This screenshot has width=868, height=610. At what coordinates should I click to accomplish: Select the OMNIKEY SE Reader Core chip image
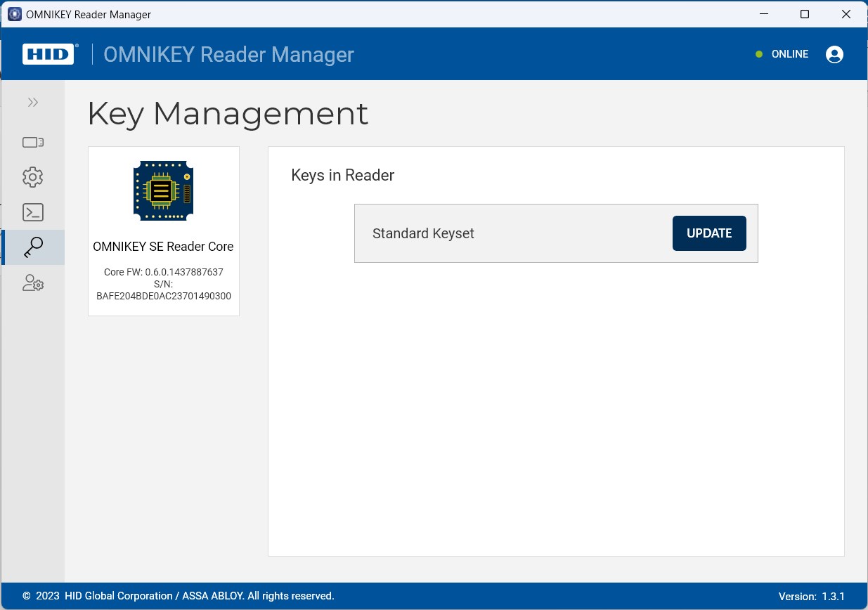pos(163,190)
